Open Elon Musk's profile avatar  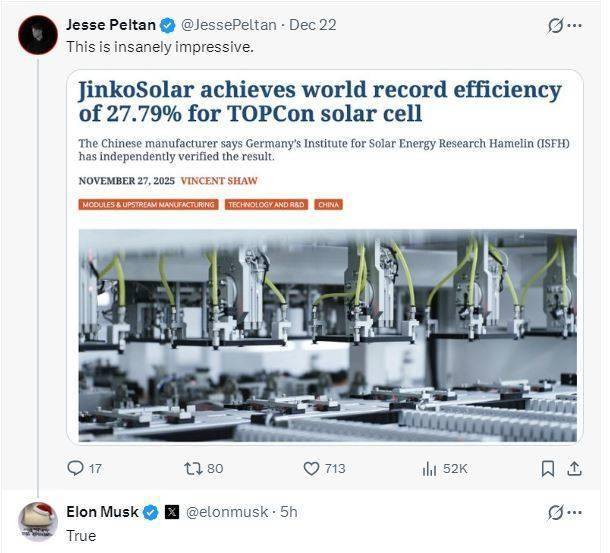[x=37, y=521]
